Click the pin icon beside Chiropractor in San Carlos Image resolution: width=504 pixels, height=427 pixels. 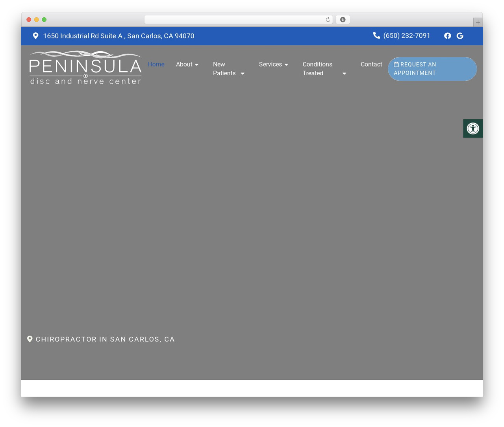click(30, 339)
